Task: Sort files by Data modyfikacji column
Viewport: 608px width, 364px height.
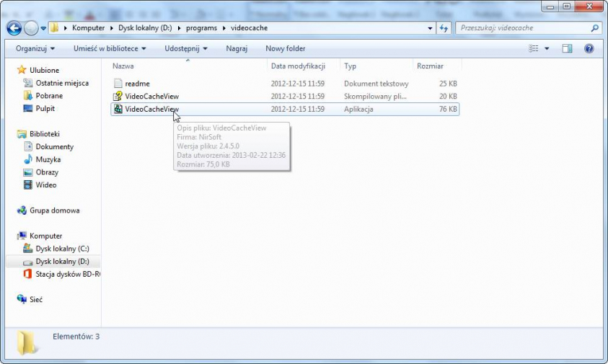Action: pyautogui.click(x=298, y=66)
